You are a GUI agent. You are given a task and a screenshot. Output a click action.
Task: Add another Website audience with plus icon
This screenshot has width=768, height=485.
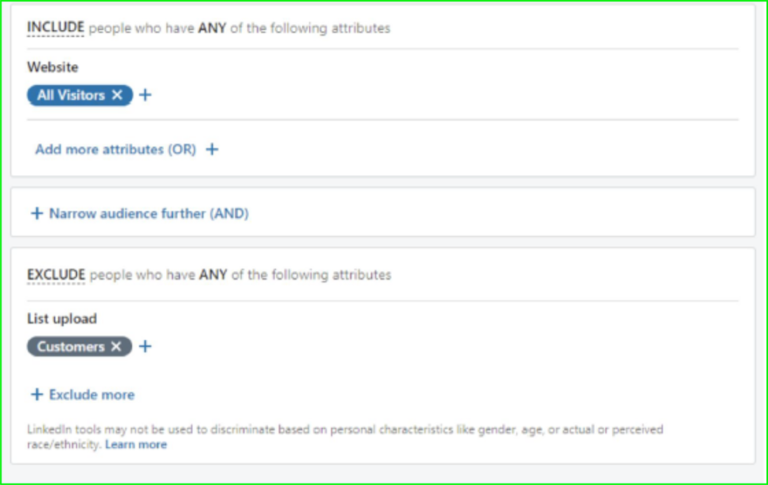pos(145,95)
